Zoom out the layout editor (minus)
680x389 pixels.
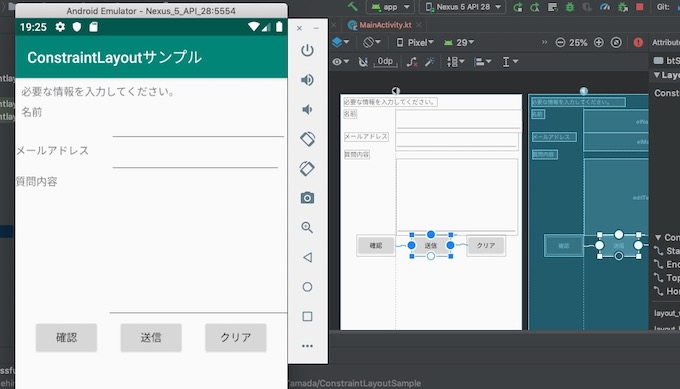[560, 42]
